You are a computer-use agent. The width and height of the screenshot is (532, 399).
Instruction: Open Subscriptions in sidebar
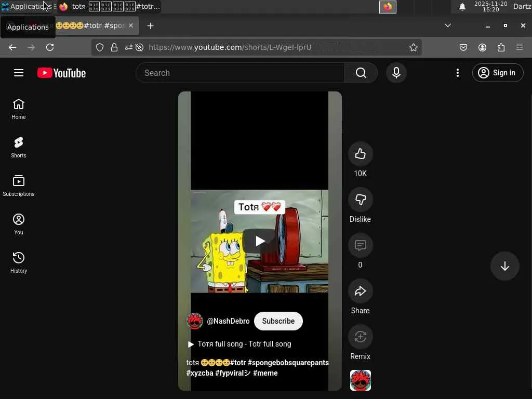[19, 186]
